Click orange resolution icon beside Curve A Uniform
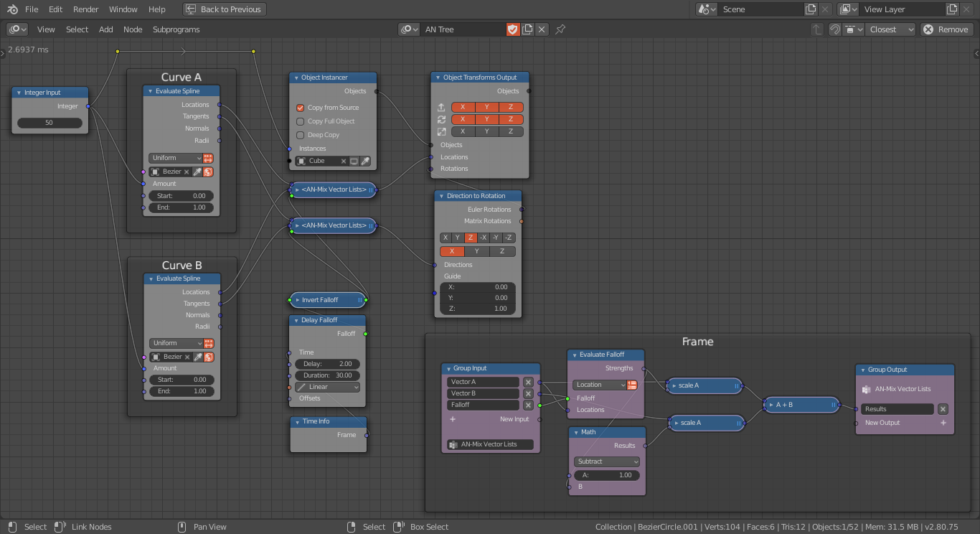 pos(208,158)
